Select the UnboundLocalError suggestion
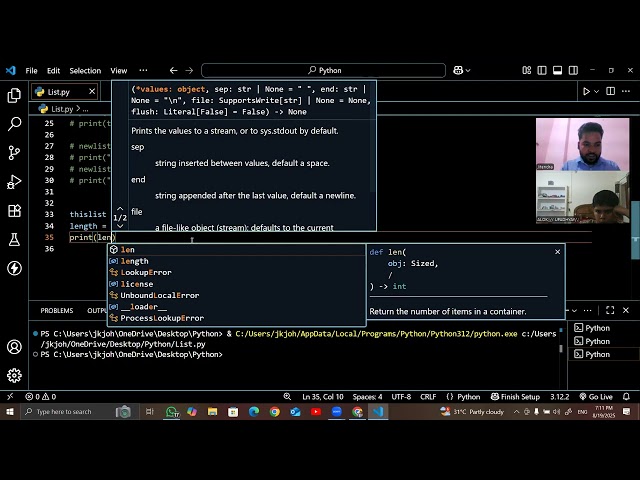 tap(237, 296)
